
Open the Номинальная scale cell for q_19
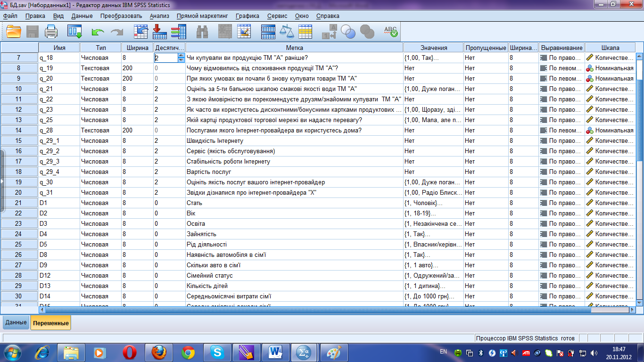[x=610, y=68]
